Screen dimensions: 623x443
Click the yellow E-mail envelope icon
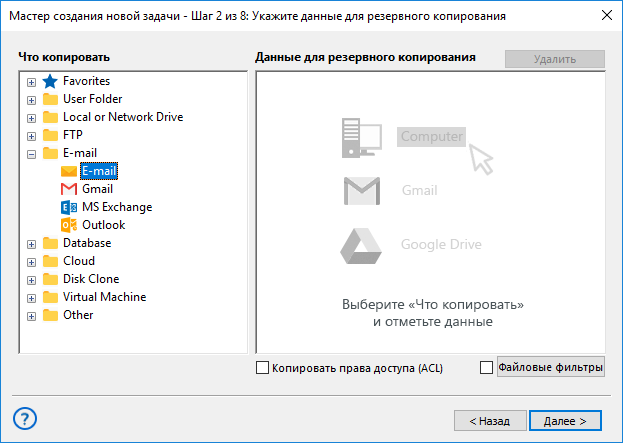(x=69, y=171)
